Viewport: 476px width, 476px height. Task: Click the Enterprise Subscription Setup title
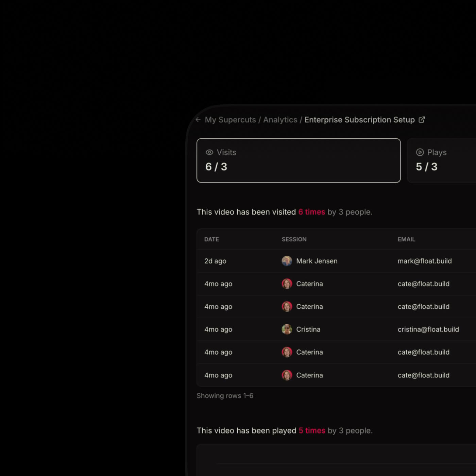[359, 120]
